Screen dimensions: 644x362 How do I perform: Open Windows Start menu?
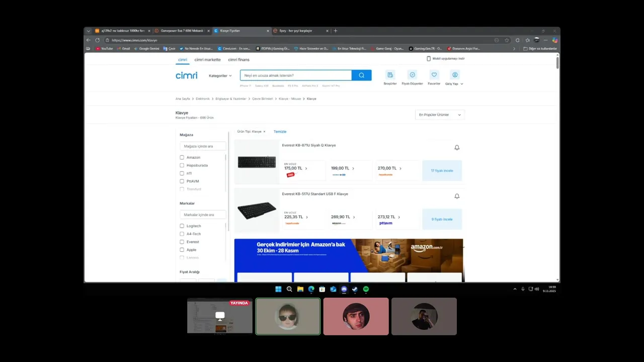click(278, 289)
